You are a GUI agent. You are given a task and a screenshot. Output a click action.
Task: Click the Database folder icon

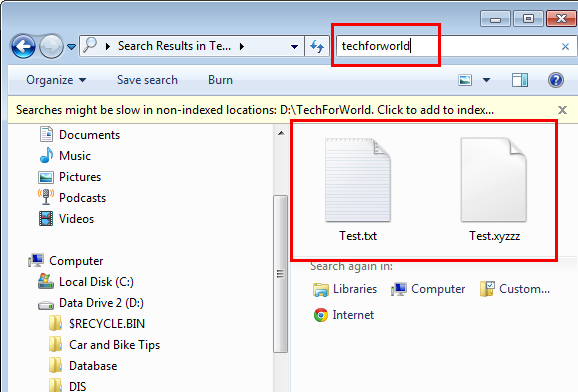pyautogui.click(x=55, y=365)
